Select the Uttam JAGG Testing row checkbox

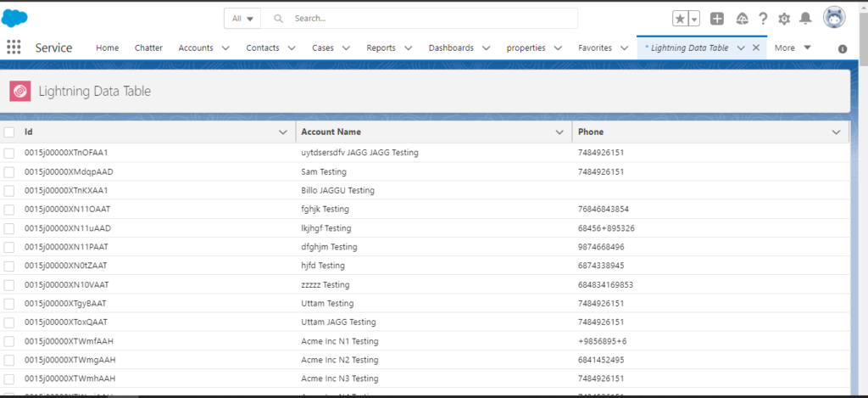8,322
